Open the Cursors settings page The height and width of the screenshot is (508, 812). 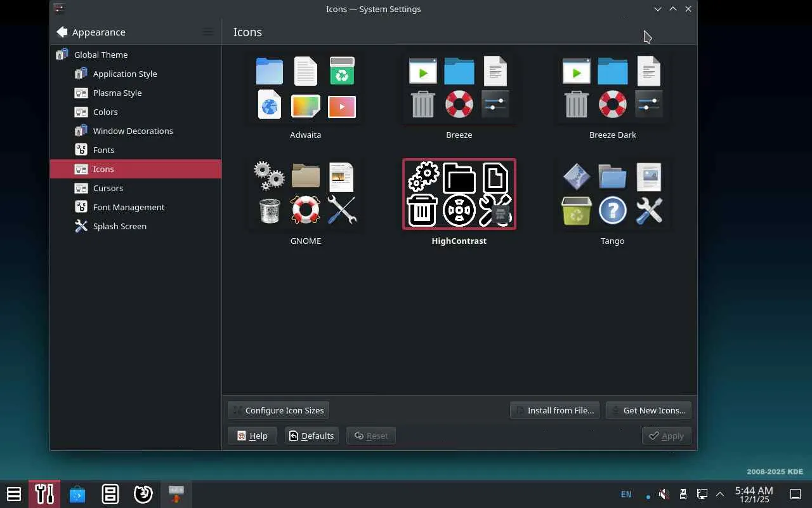click(136, 188)
